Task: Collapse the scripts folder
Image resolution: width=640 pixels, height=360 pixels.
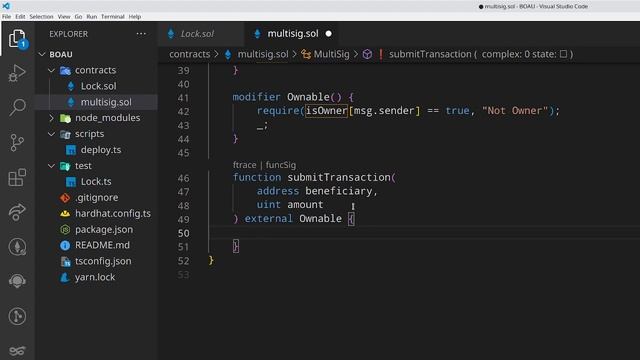Action: [x=51, y=134]
